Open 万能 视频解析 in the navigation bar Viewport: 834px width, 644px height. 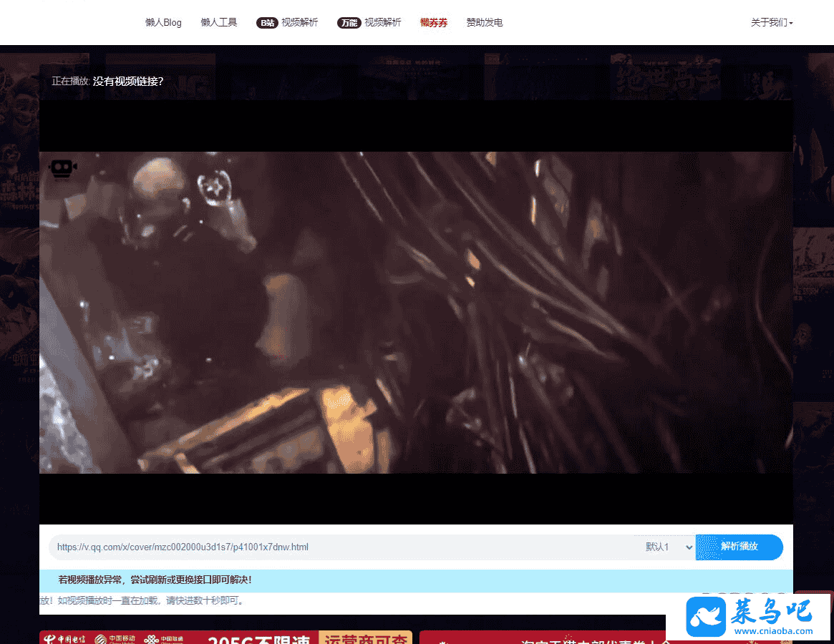369,22
